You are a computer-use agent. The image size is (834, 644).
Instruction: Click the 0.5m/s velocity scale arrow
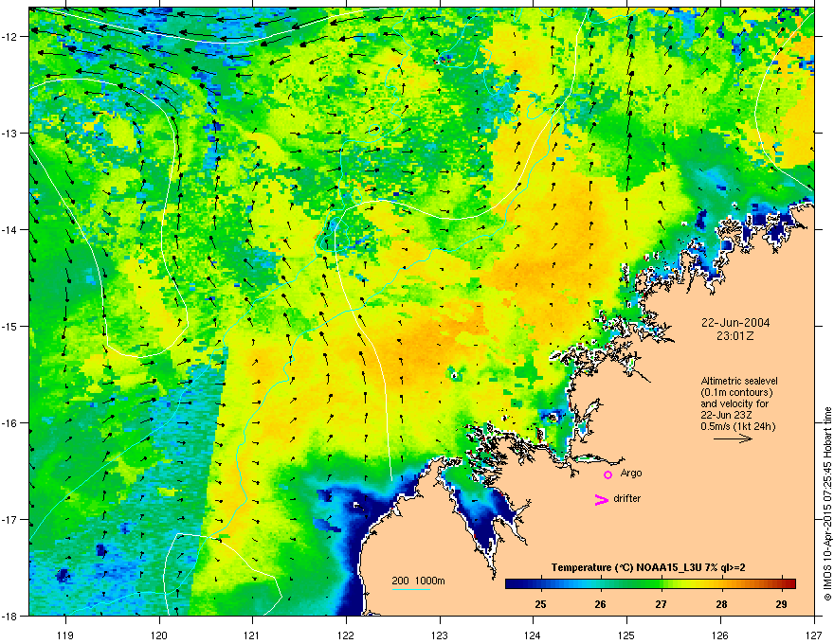[x=733, y=438]
